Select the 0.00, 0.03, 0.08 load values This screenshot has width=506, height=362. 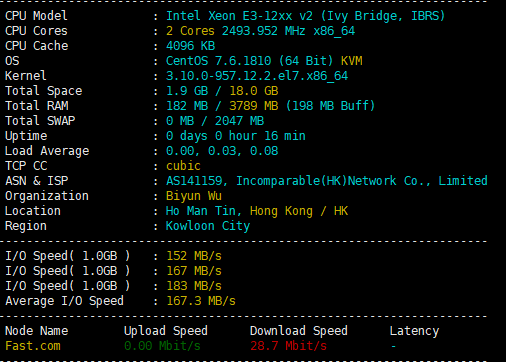(x=222, y=151)
